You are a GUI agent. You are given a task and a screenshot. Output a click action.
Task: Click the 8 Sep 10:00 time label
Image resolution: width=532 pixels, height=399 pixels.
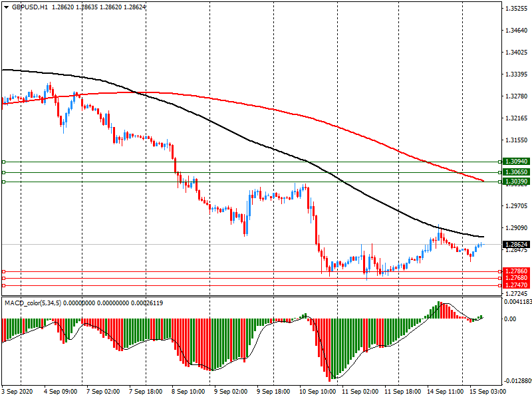coord(188,392)
